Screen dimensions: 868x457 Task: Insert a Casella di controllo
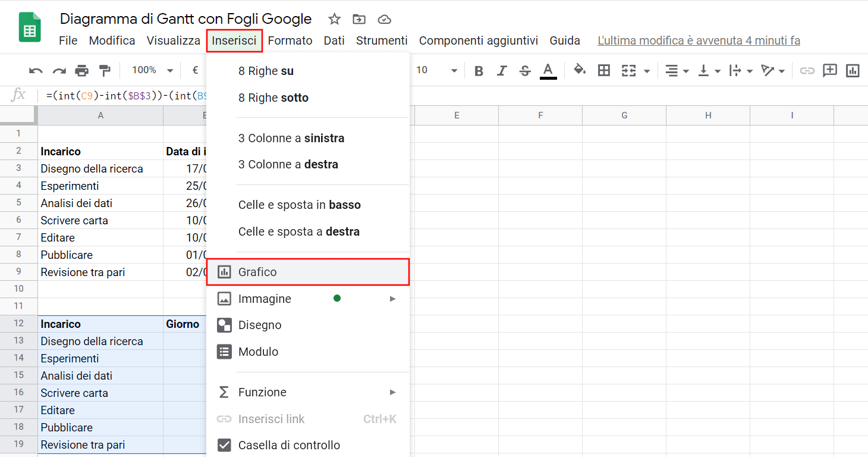click(x=308, y=445)
